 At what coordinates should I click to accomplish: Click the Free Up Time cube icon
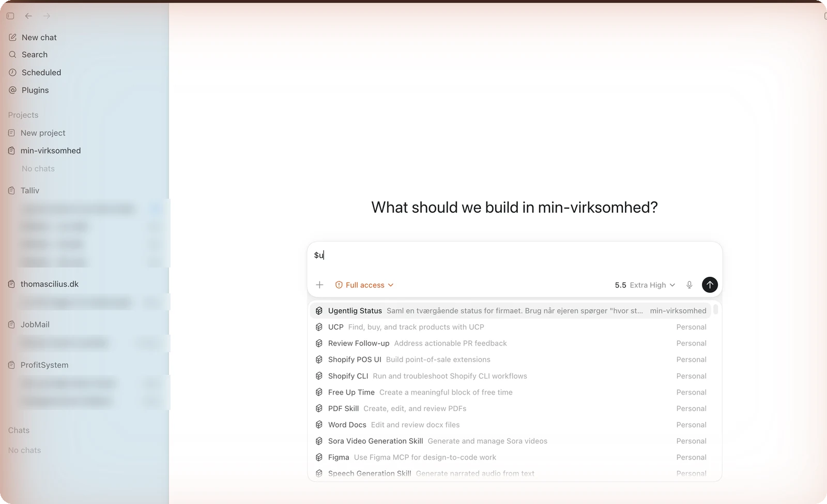pos(319,392)
